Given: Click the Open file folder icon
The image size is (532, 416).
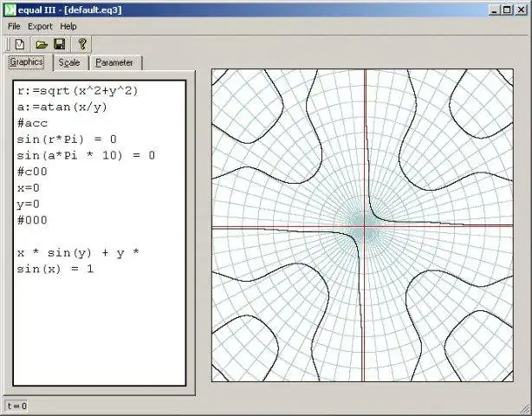Looking at the screenshot, I should [x=42, y=44].
